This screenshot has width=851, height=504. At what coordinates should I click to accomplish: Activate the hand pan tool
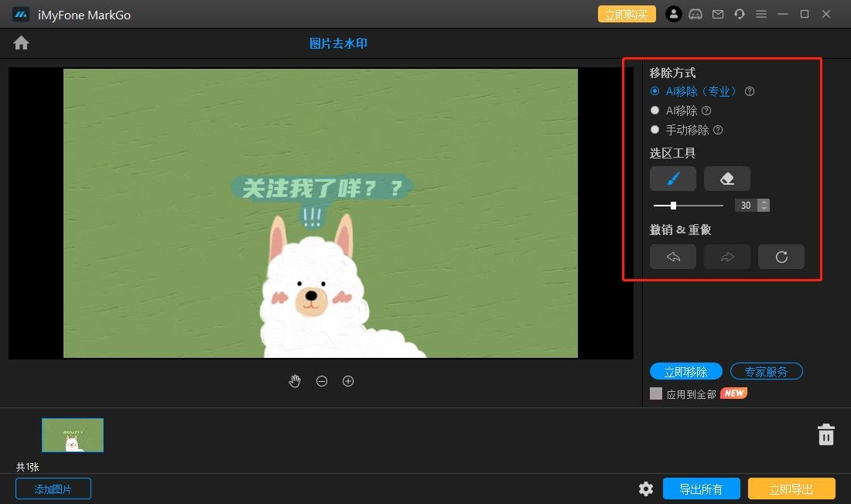[x=295, y=381]
